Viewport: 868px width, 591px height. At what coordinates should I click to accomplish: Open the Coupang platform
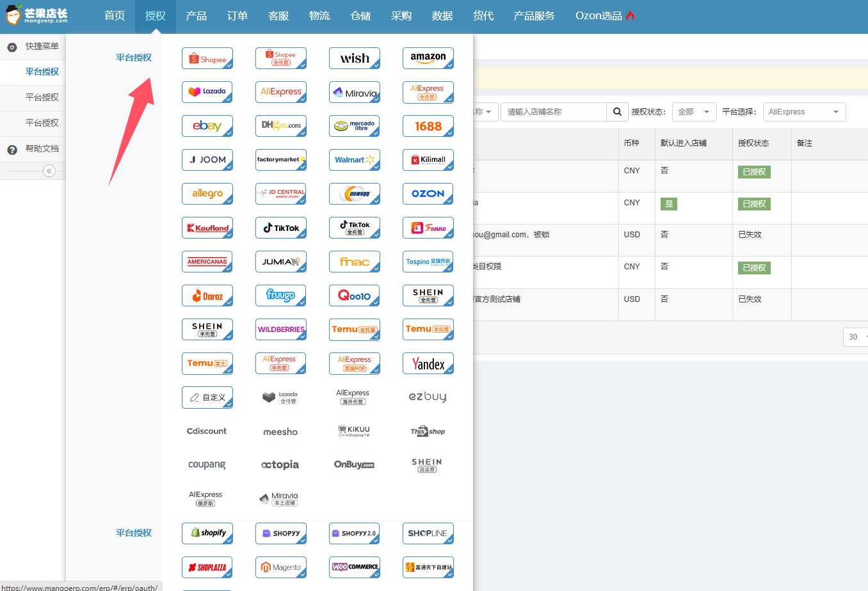[207, 465]
